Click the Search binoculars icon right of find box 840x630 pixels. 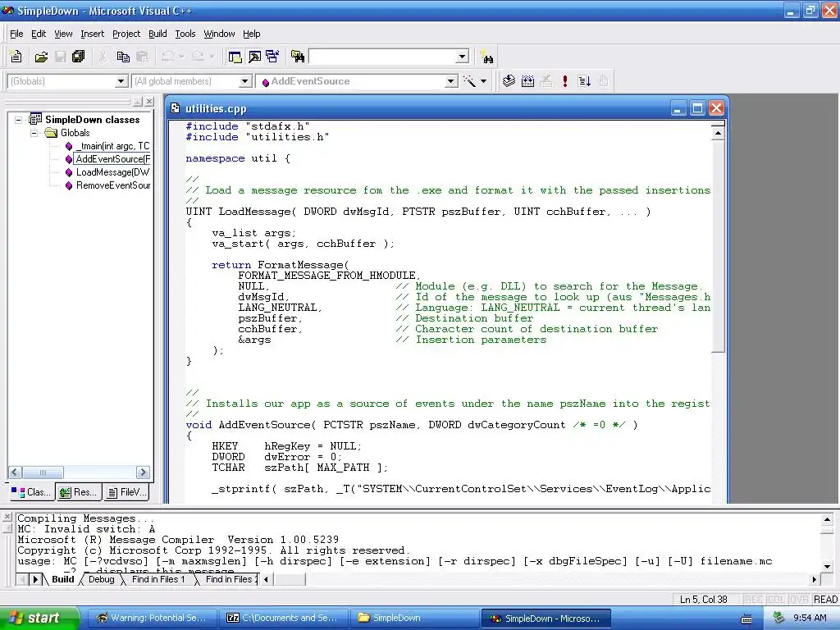[487, 57]
